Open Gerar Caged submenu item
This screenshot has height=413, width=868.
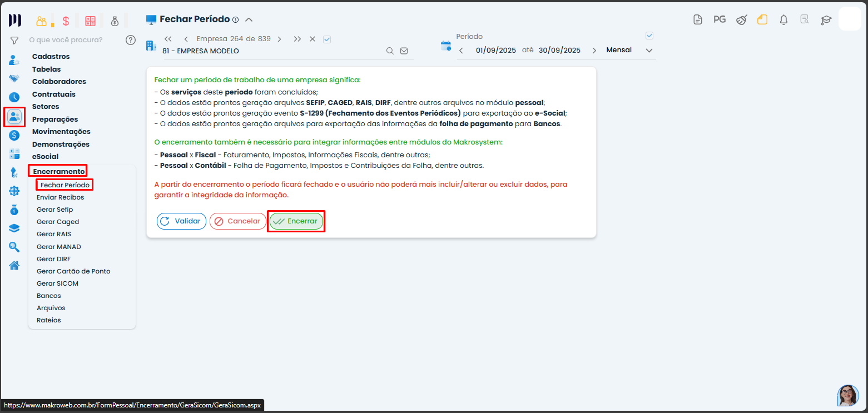pos(58,222)
